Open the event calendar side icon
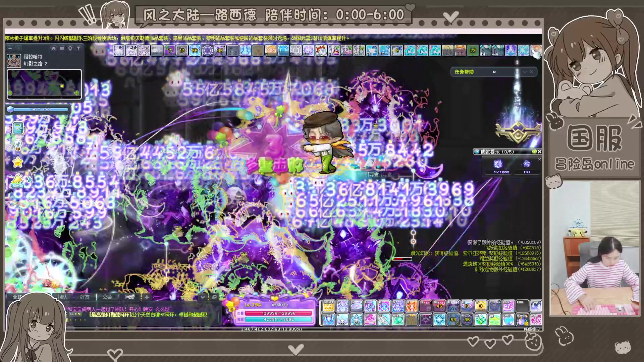The width and height of the screenshot is (644, 362). click(18, 128)
